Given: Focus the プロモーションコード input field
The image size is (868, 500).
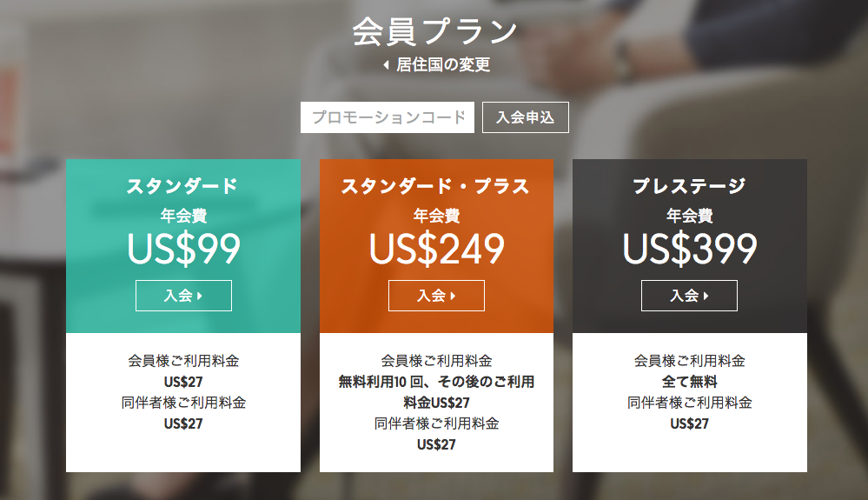Looking at the screenshot, I should coord(388,117).
